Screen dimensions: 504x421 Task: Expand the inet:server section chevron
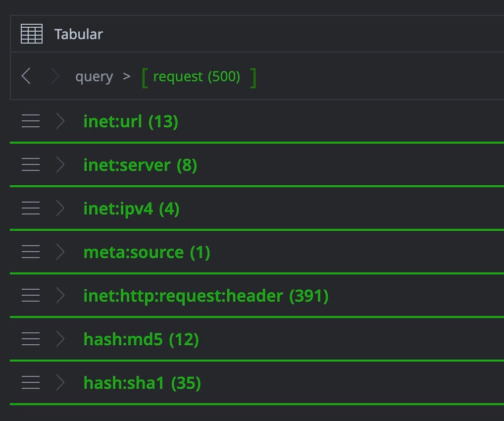coord(60,165)
